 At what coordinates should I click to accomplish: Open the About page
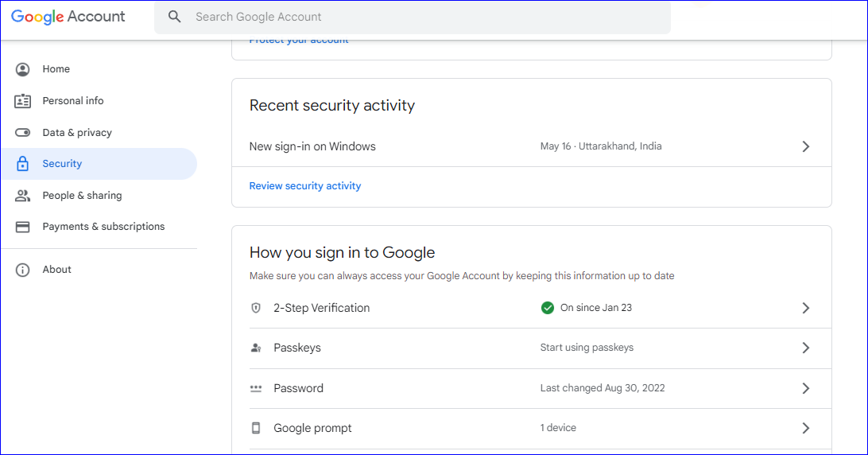pyautogui.click(x=99, y=270)
